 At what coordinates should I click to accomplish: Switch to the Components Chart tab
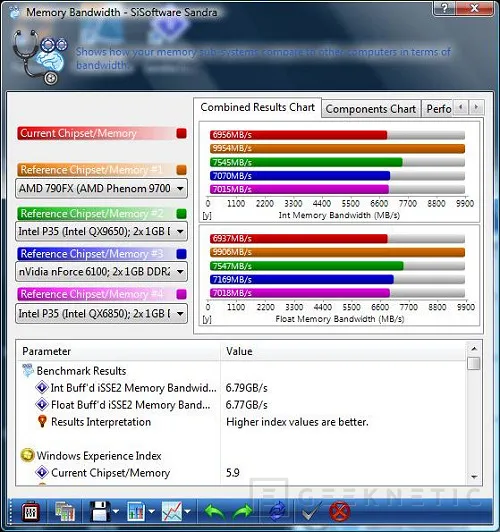coord(371,109)
